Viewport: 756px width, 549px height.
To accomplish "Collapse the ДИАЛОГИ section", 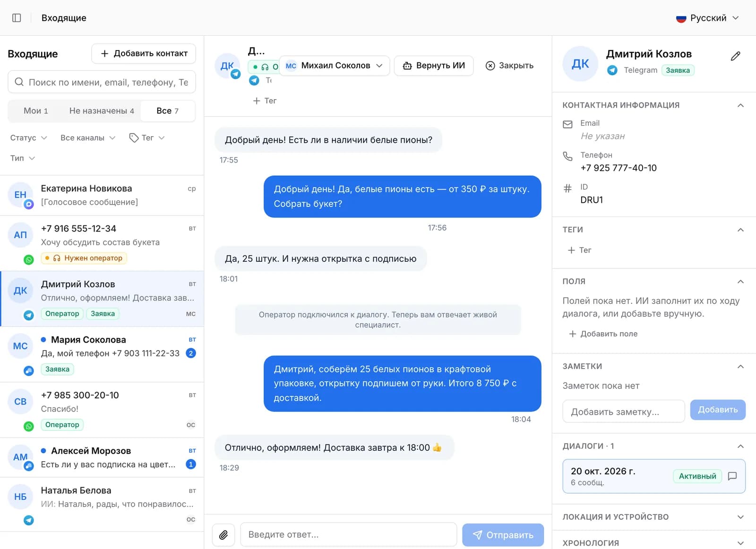I will [x=740, y=446].
